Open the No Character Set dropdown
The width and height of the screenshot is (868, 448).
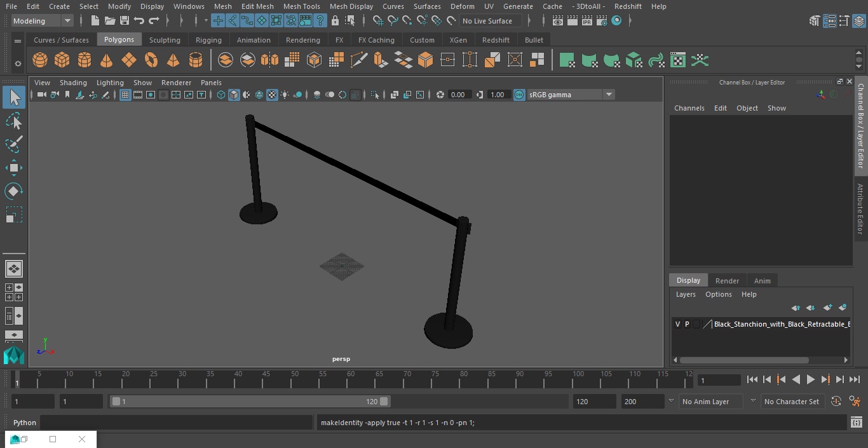[792, 402]
